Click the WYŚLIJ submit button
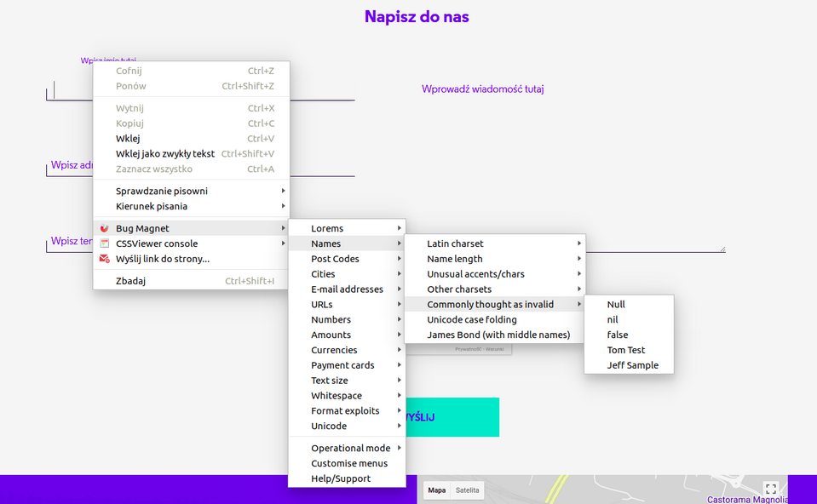Screen dimensions: 817x504 452,417
